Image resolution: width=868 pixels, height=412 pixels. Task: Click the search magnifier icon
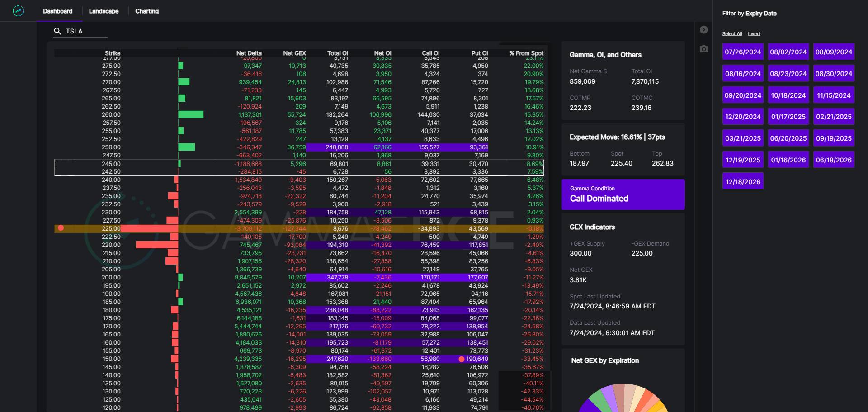(57, 31)
